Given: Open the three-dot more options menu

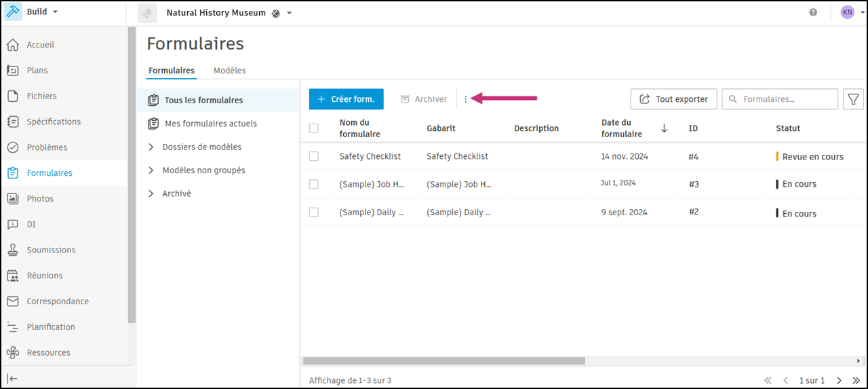Looking at the screenshot, I should click(465, 99).
